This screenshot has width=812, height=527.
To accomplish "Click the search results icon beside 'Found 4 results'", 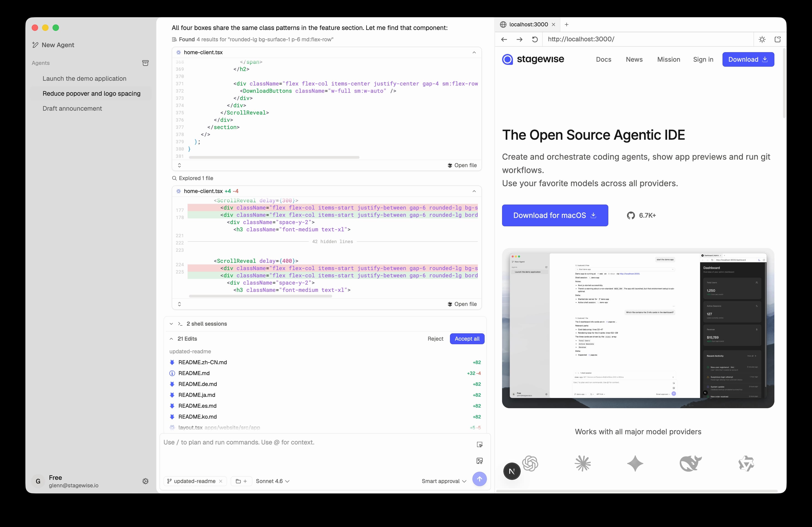I will 174,40.
